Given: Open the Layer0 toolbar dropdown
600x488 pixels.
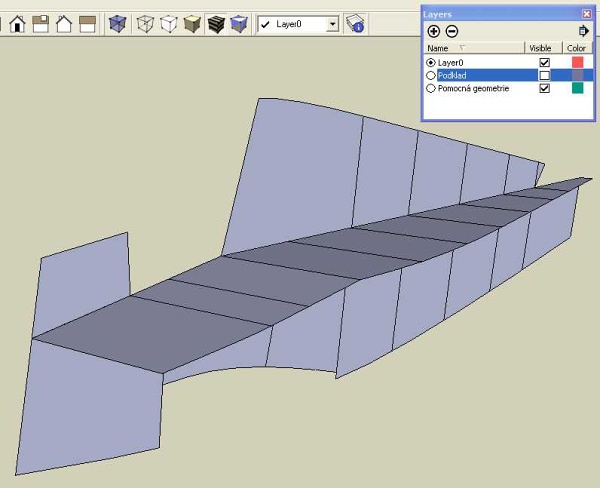Looking at the screenshot, I should pos(332,24).
